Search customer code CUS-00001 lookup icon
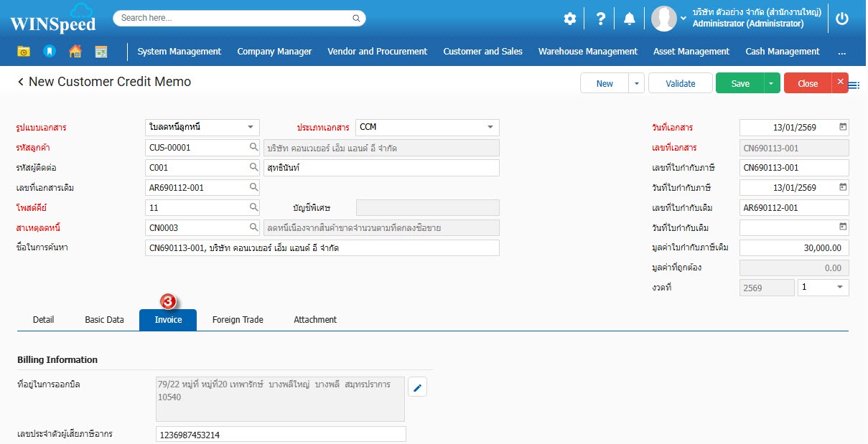Screen dimensions: 868x444 tap(253, 148)
